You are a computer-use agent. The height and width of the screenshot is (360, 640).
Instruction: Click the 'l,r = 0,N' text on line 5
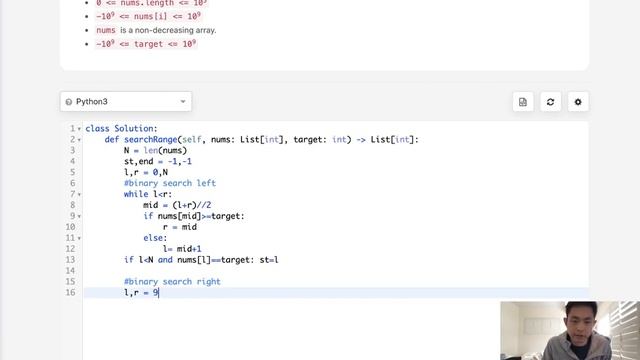click(x=146, y=173)
